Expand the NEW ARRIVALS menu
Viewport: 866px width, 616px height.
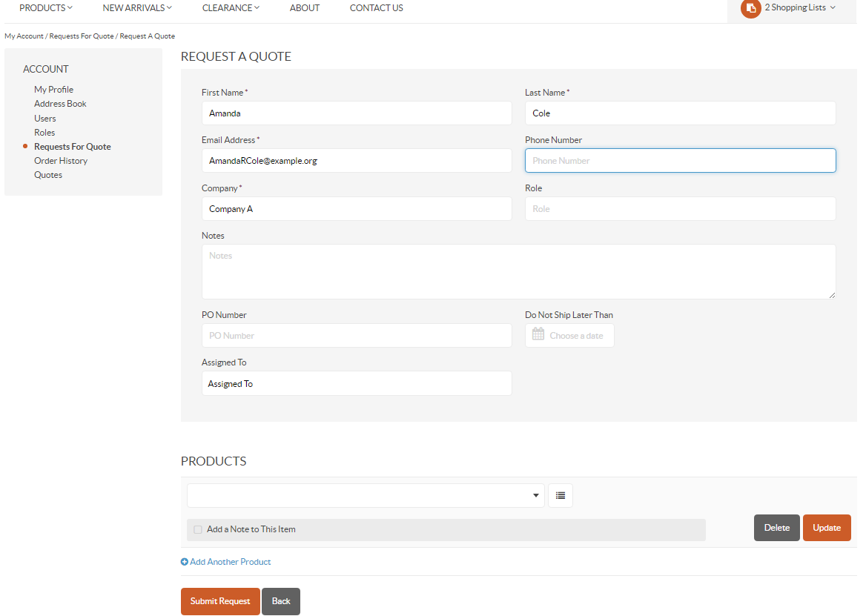point(137,7)
